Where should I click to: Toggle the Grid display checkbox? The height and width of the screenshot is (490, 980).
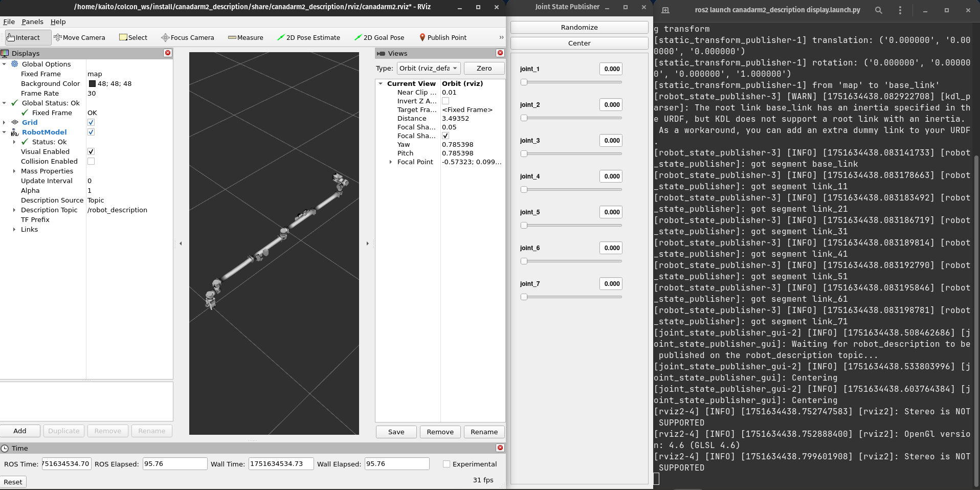(x=91, y=122)
